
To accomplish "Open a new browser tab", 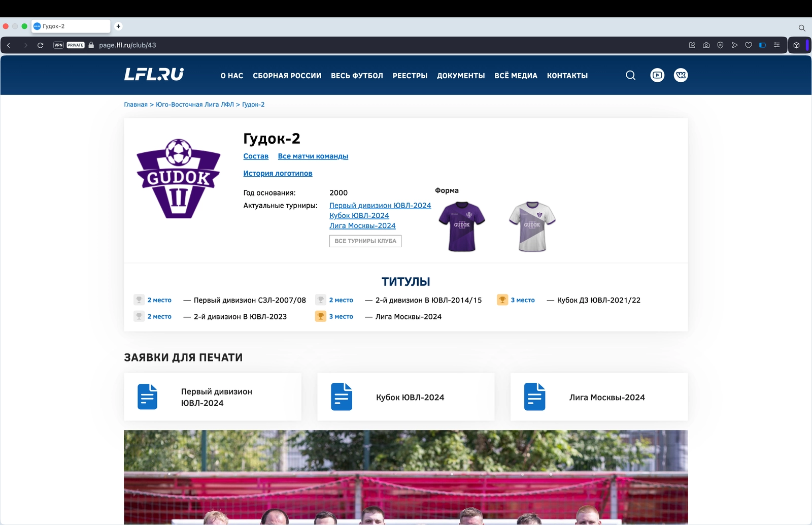I will (118, 26).
